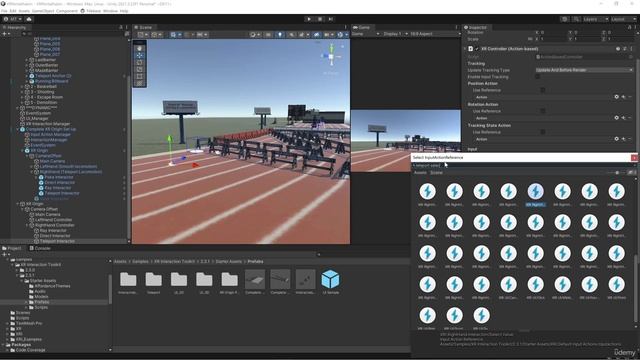Open the File menu
This screenshot has height=360, width=640.
[4, 11]
